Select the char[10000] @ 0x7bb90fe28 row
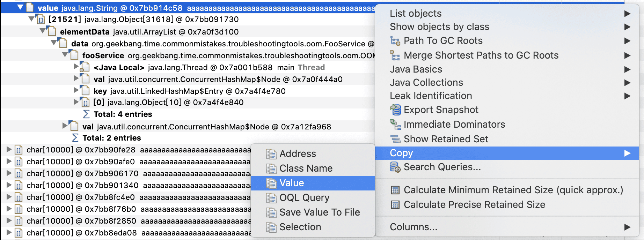 (81, 150)
